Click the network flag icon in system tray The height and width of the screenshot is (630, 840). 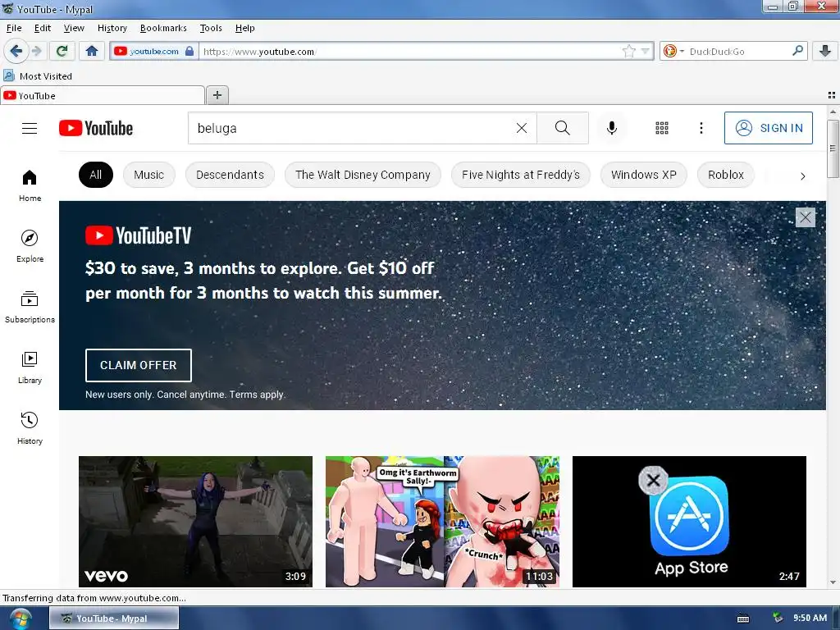pos(778,619)
